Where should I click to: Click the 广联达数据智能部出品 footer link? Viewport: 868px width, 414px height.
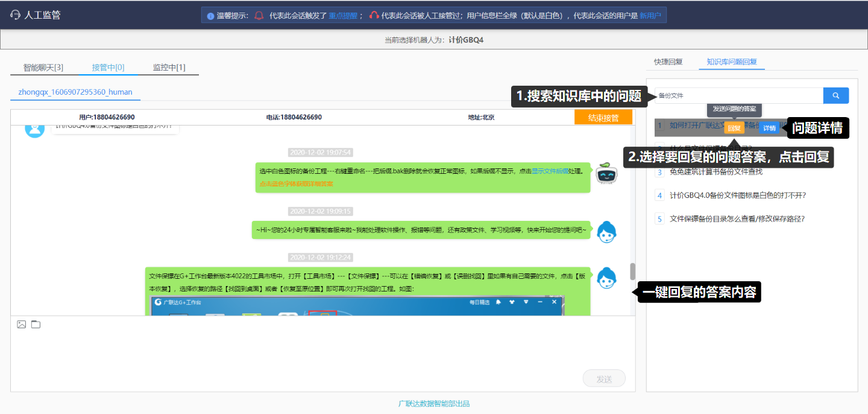click(434, 404)
